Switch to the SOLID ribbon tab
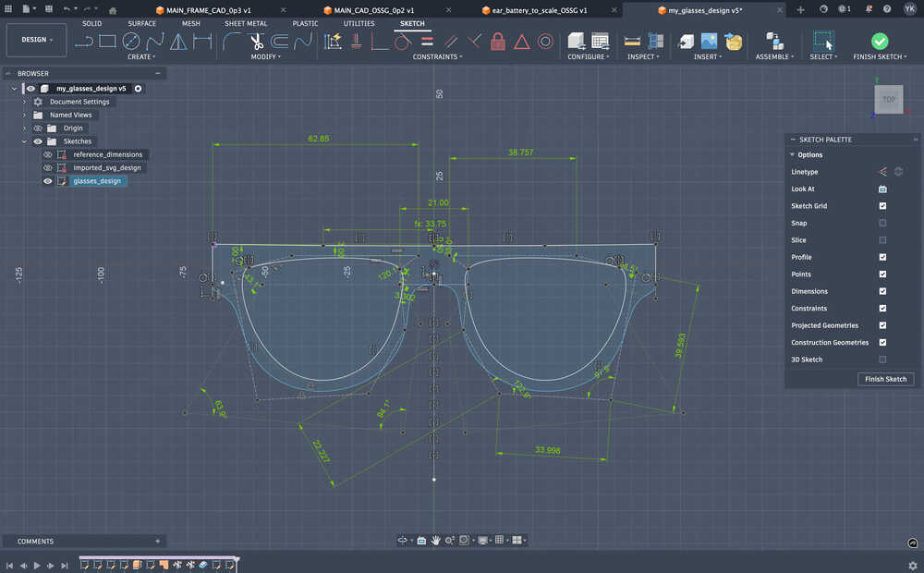924x573 pixels. point(91,23)
